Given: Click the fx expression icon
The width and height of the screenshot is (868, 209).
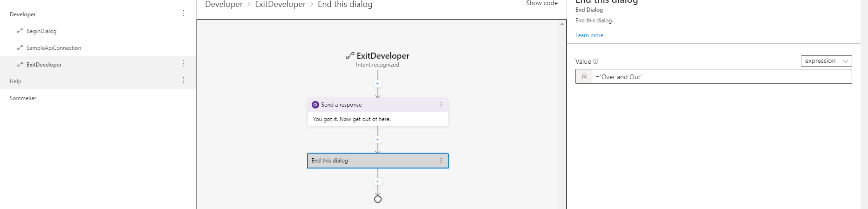Looking at the screenshot, I should tap(584, 76).
